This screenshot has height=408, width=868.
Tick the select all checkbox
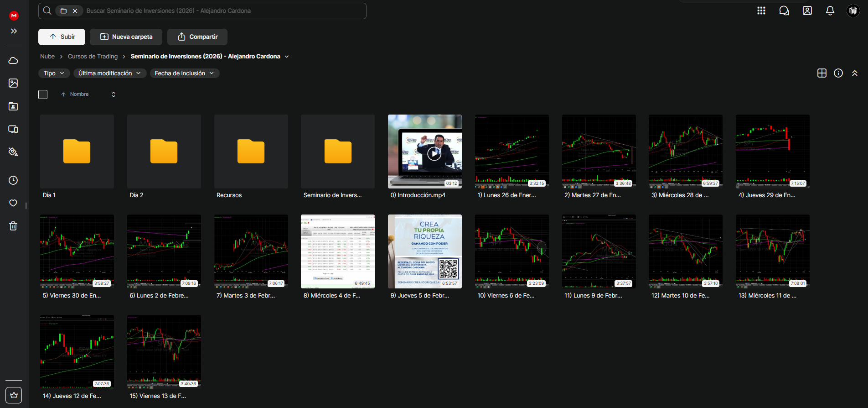click(x=43, y=94)
